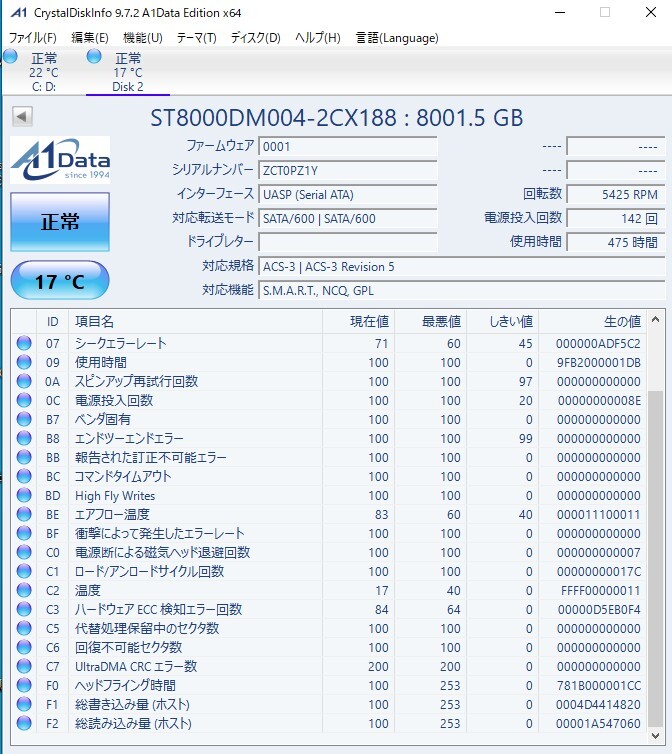Click status orb for ID C5 row

pos(24,628)
